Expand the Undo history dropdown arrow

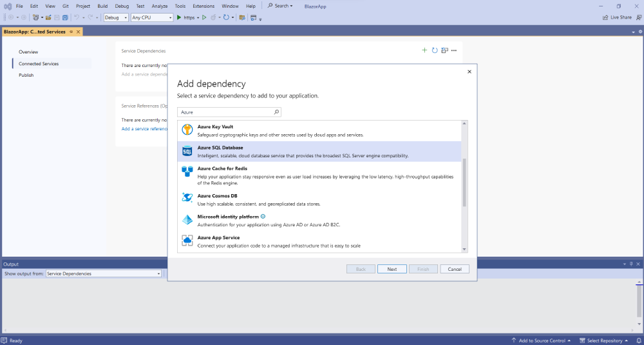click(83, 17)
